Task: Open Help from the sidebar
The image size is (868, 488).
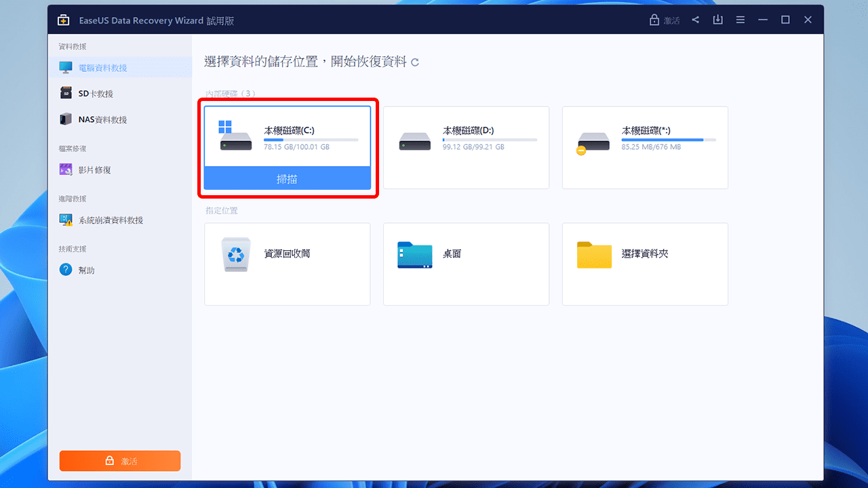Action: tap(83, 269)
